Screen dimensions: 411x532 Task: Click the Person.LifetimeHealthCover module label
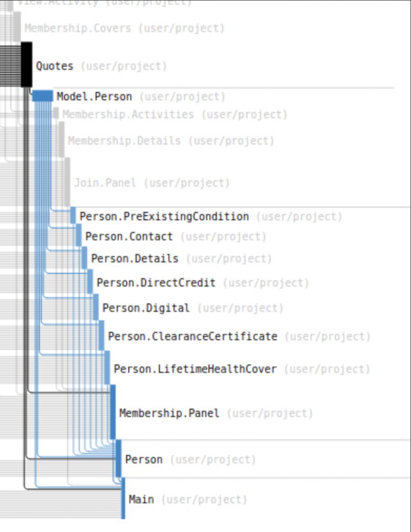(x=195, y=369)
